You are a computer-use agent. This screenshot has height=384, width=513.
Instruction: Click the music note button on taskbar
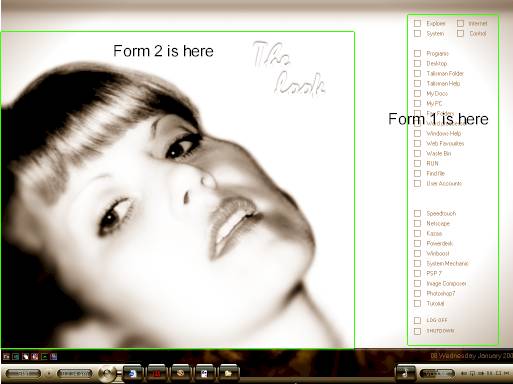coord(405,373)
